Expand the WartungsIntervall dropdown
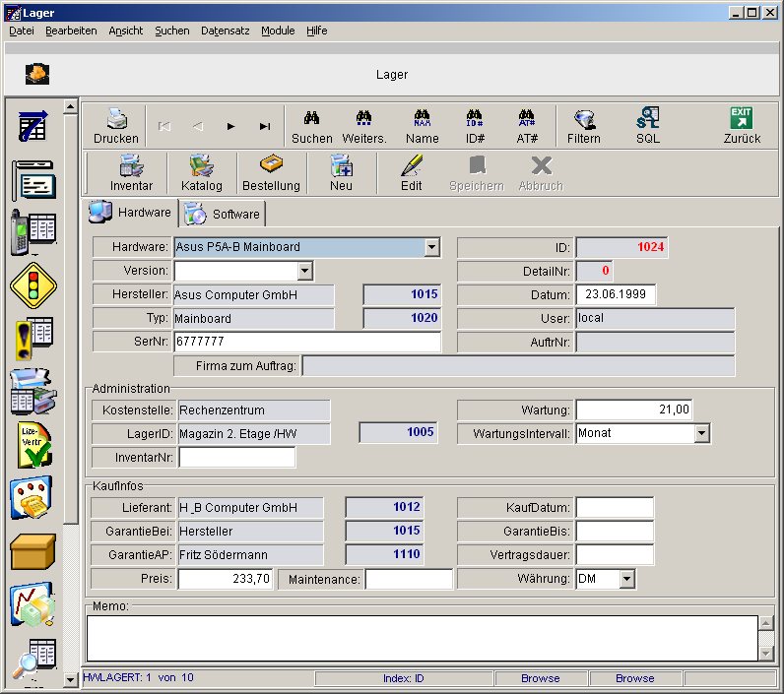784x694 pixels. coord(701,433)
